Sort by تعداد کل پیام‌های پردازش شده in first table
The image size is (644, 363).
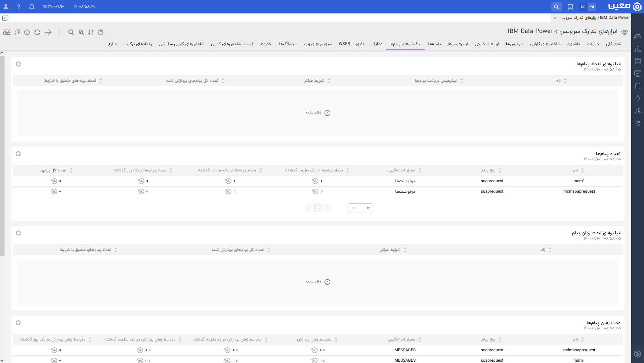click(195, 81)
